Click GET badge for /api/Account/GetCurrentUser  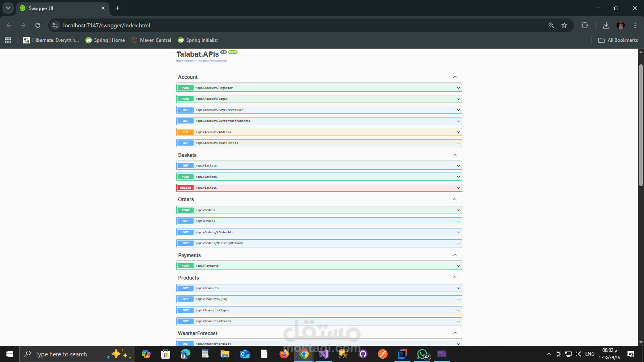click(x=186, y=110)
